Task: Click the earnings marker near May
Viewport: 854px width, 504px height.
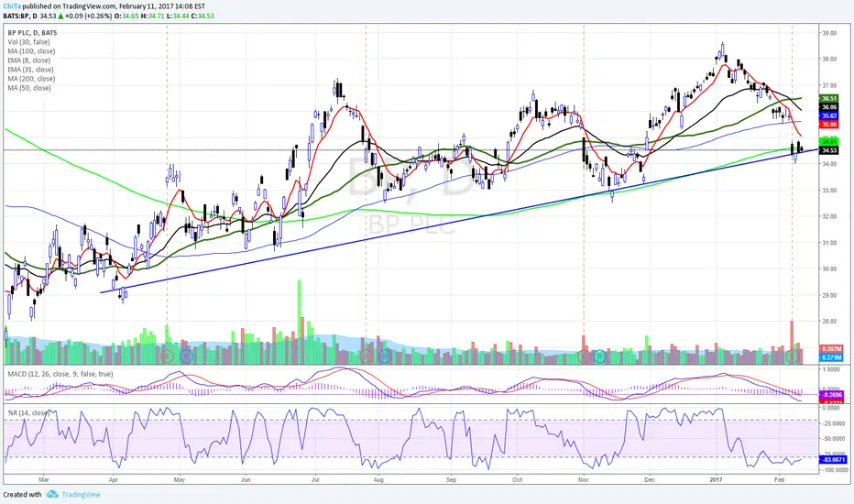Action: pos(167,356)
